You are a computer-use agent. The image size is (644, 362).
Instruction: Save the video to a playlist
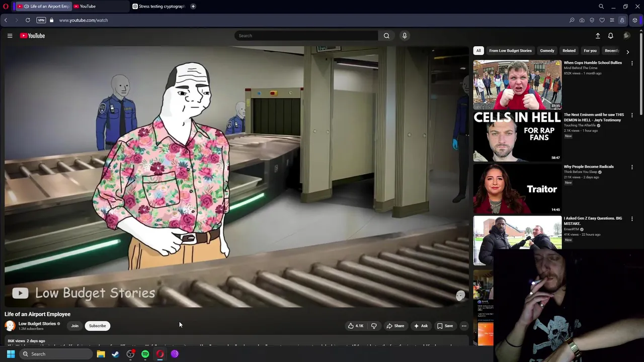click(x=445, y=326)
